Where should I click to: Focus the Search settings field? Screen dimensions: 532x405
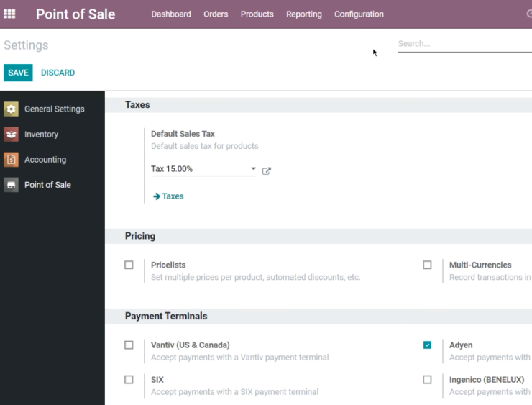465,44
